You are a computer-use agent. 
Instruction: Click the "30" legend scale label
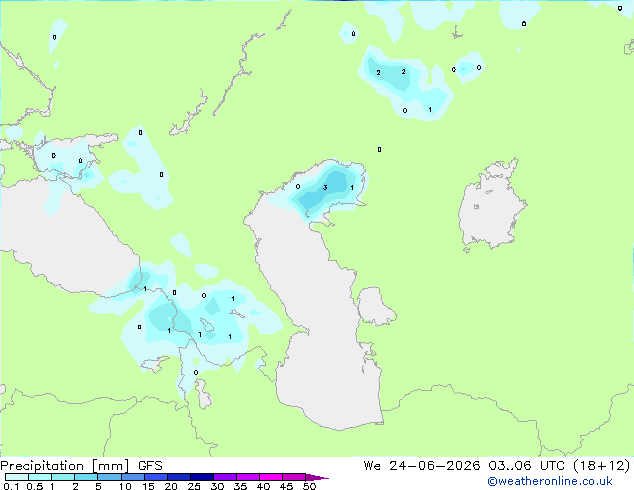click(217, 486)
